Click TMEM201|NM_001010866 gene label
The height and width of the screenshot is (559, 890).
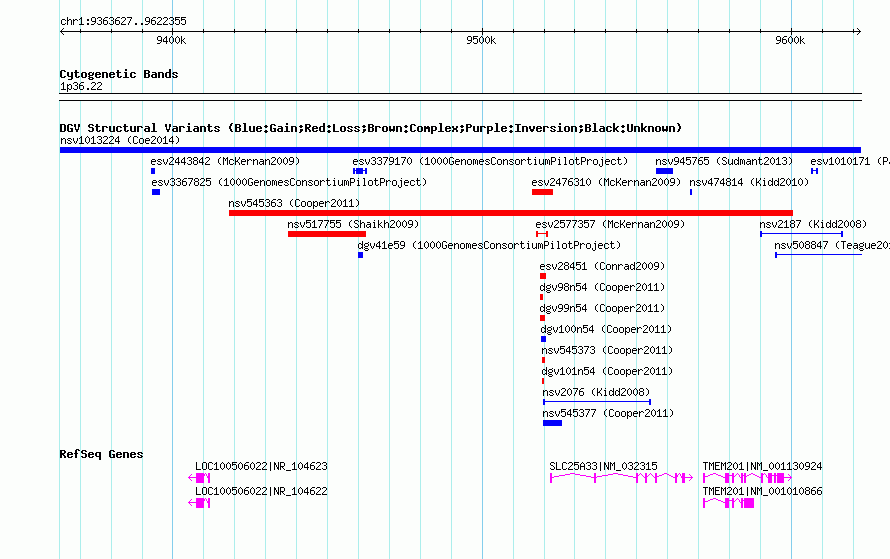pos(762,491)
